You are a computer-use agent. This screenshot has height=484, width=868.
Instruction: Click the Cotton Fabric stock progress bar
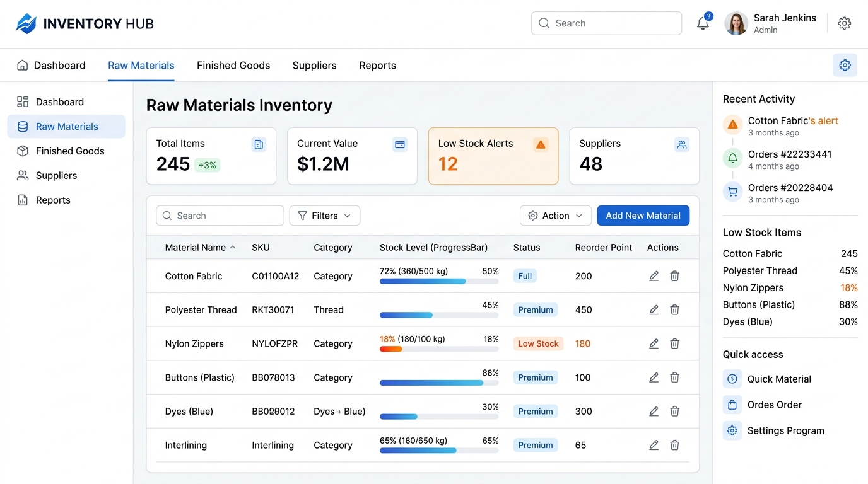439,281
